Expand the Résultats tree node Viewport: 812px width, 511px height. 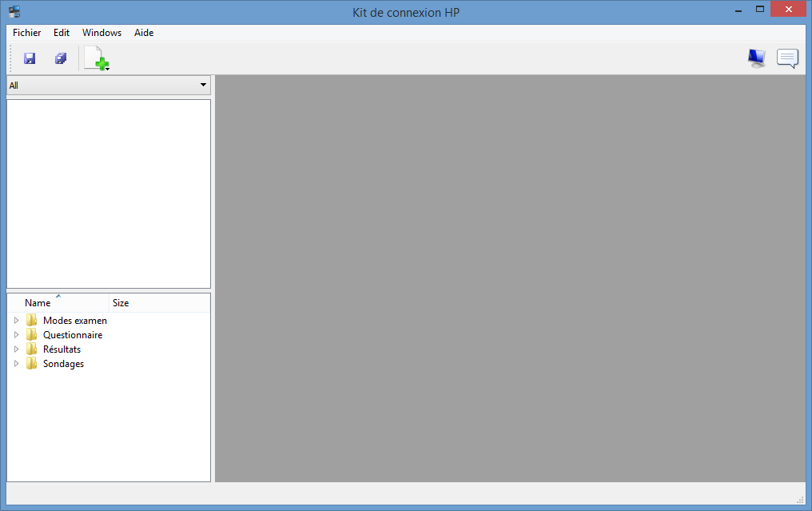(x=16, y=349)
